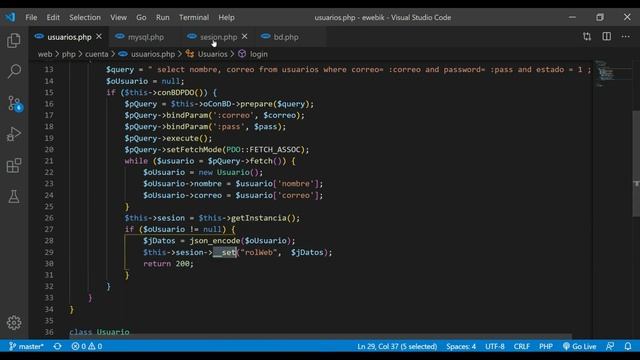Change end of line sequence CRLF

point(522,347)
